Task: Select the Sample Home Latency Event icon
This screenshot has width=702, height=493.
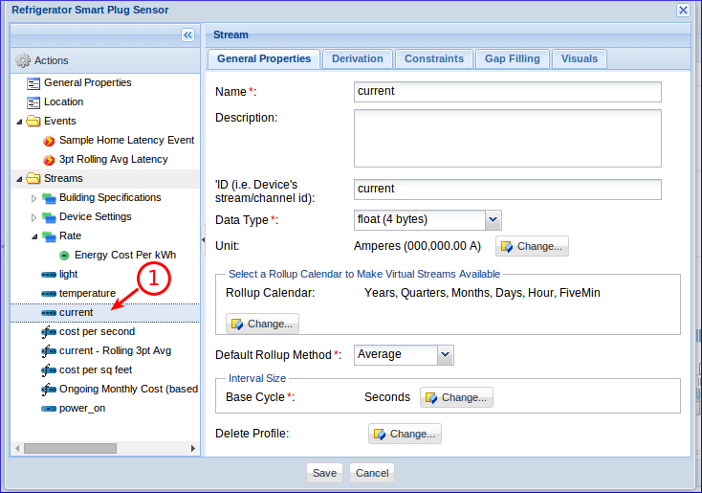Action: pos(49,140)
